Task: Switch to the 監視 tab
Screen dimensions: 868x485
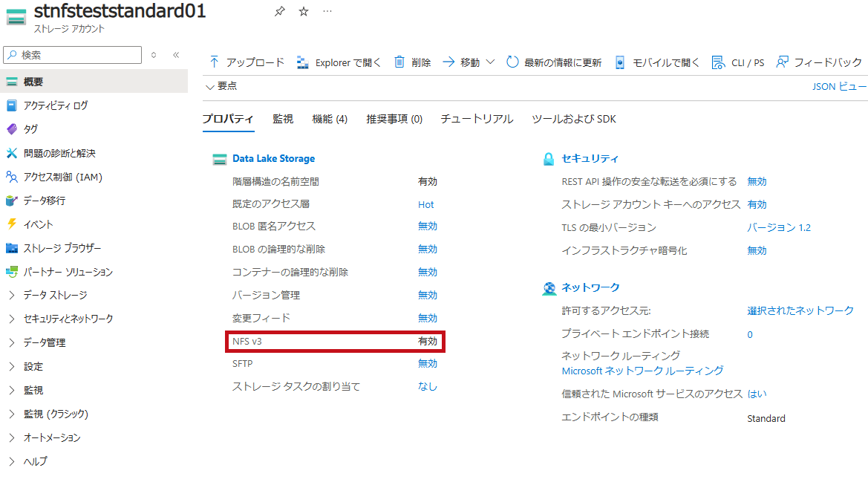Action: (x=283, y=119)
